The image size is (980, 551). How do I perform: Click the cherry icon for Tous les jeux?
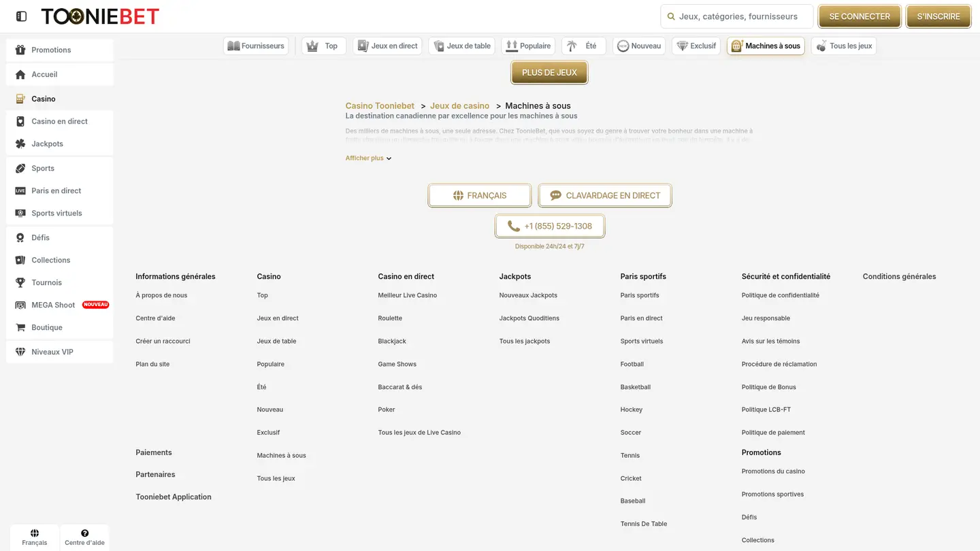(821, 46)
